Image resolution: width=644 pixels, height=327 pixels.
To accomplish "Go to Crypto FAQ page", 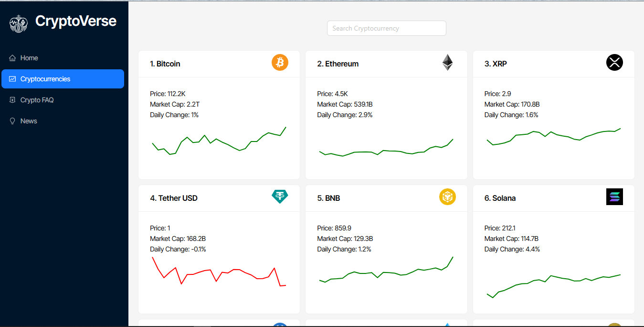I will (x=37, y=100).
